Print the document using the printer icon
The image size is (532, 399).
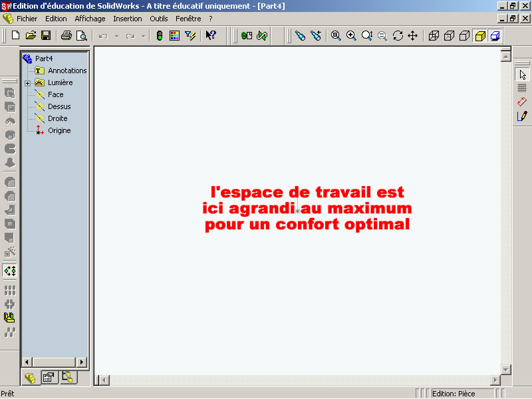(66, 35)
